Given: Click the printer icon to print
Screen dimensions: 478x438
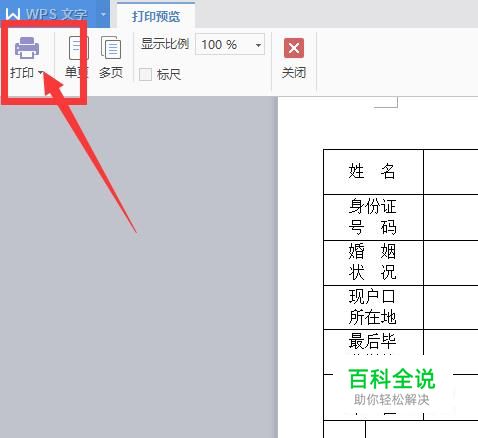Looking at the screenshot, I should tap(27, 48).
